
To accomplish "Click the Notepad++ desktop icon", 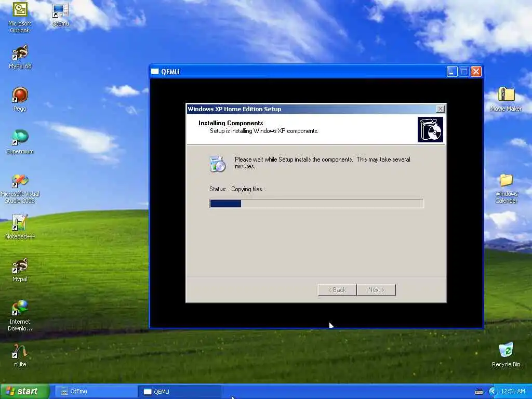I will pos(20,227).
